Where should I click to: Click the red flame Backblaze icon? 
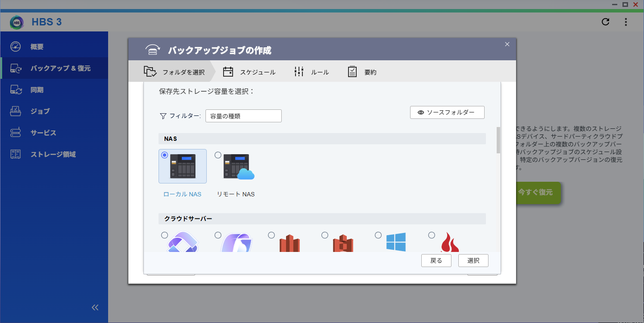click(x=449, y=243)
